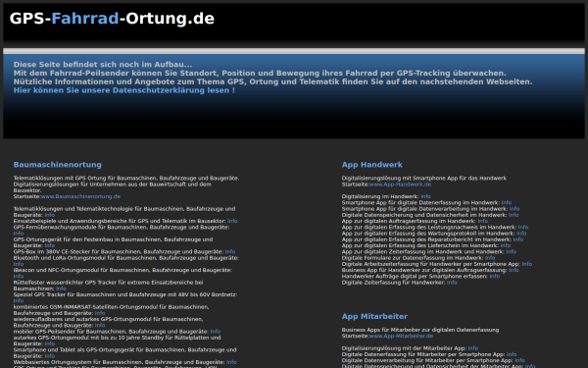
Task: Select text 'Nützliche Informationen und Angebote zum Thema GPS'
Action: click(129, 81)
